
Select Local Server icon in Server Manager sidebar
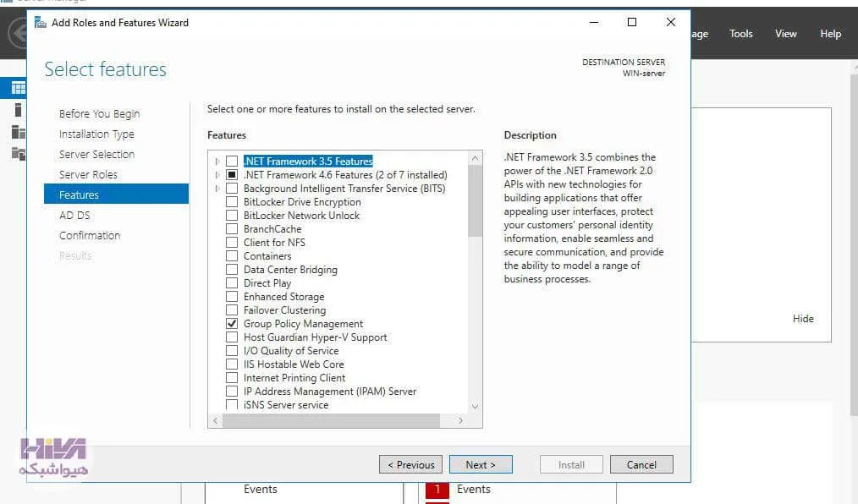(x=18, y=110)
